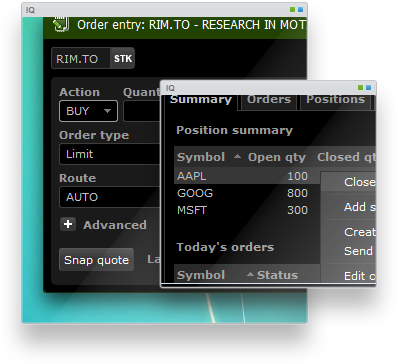Select the GOOG position row
The height and width of the screenshot is (364, 398).
pos(247,193)
